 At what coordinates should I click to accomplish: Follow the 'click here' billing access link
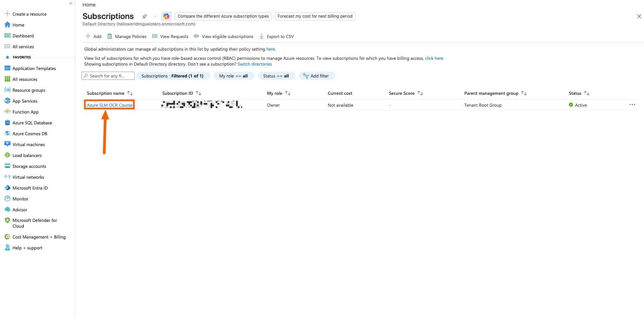(434, 58)
